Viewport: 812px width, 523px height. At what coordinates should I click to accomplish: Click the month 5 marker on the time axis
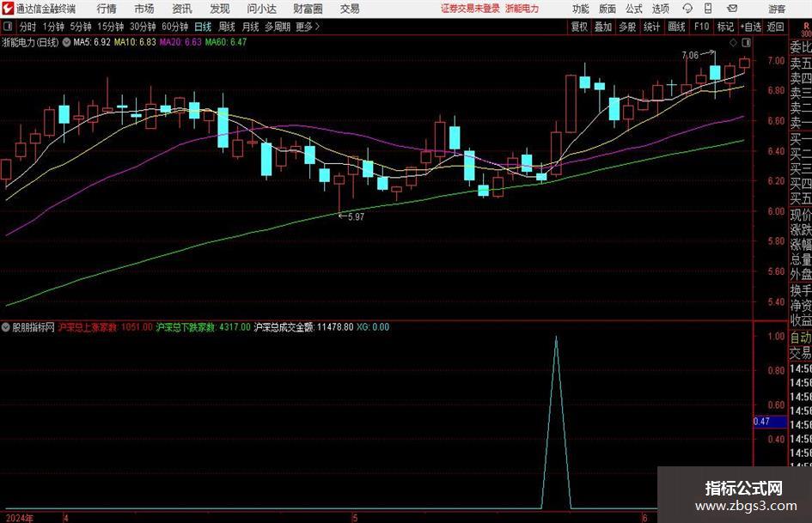click(x=355, y=518)
